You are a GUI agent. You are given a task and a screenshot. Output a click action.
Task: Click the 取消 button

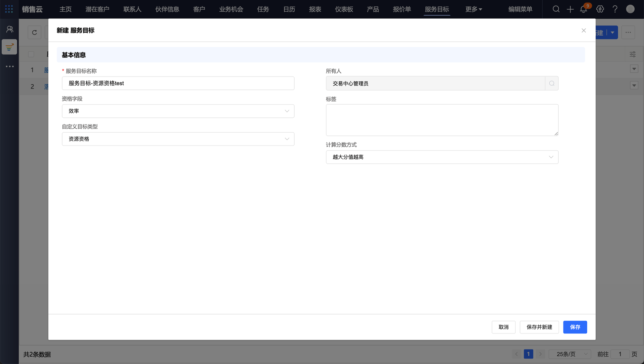503,327
